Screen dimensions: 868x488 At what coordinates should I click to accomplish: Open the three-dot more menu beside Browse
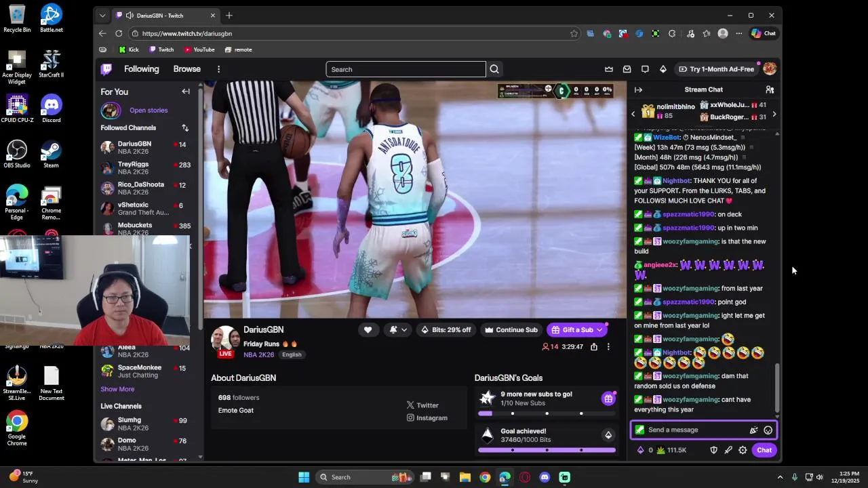[218, 69]
